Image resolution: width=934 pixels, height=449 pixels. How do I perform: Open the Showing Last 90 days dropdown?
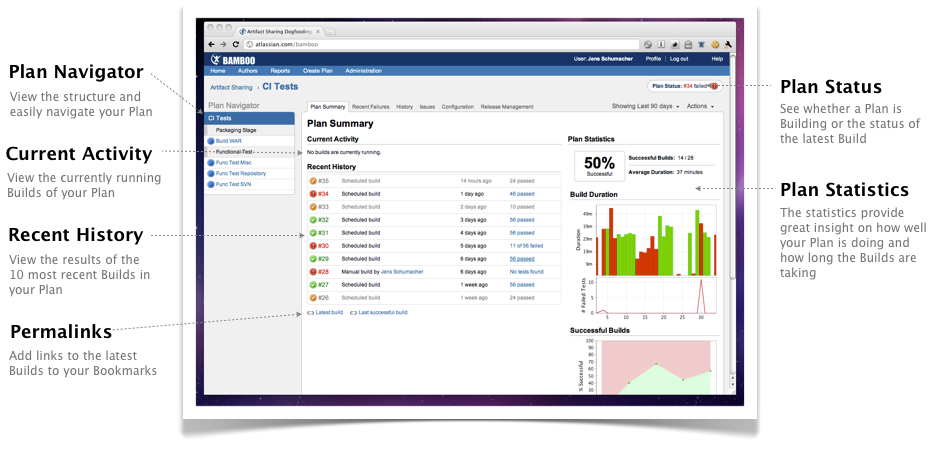(646, 106)
